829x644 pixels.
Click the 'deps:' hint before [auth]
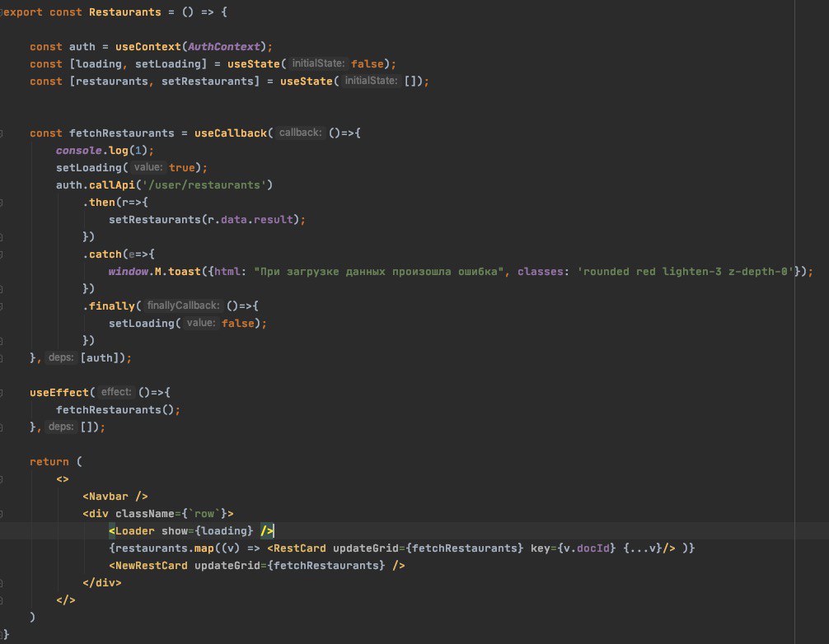[x=61, y=357]
